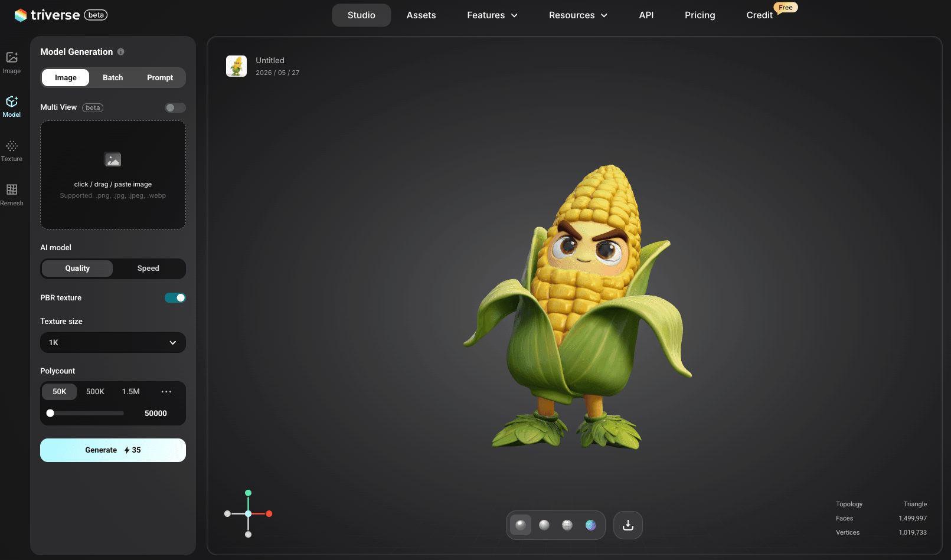
Task: Select the second grey sphere view mode
Action: [x=544, y=525]
